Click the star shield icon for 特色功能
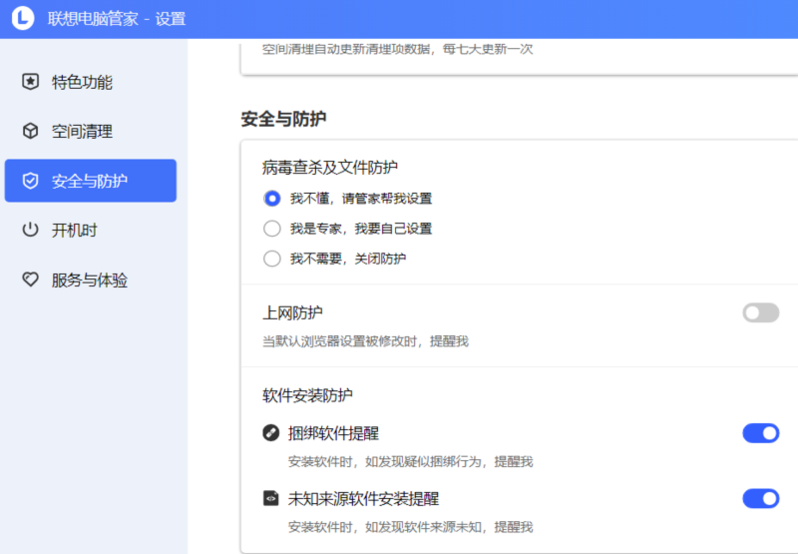The image size is (798, 554). [x=31, y=82]
